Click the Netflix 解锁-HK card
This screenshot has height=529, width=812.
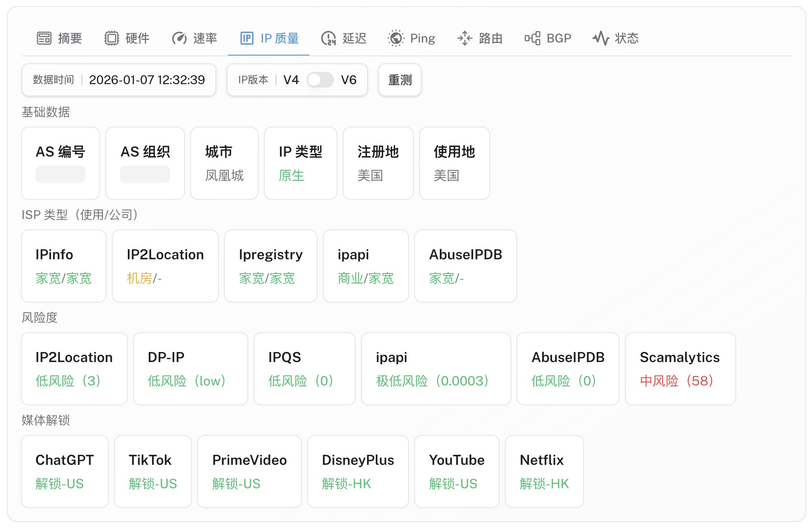pyautogui.click(x=544, y=471)
